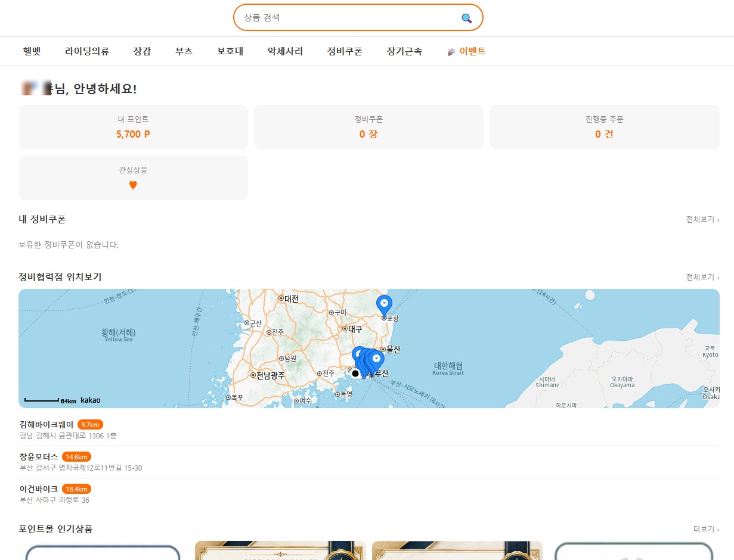Open the 보호대 category
This screenshot has height=560, width=734.
230,51
